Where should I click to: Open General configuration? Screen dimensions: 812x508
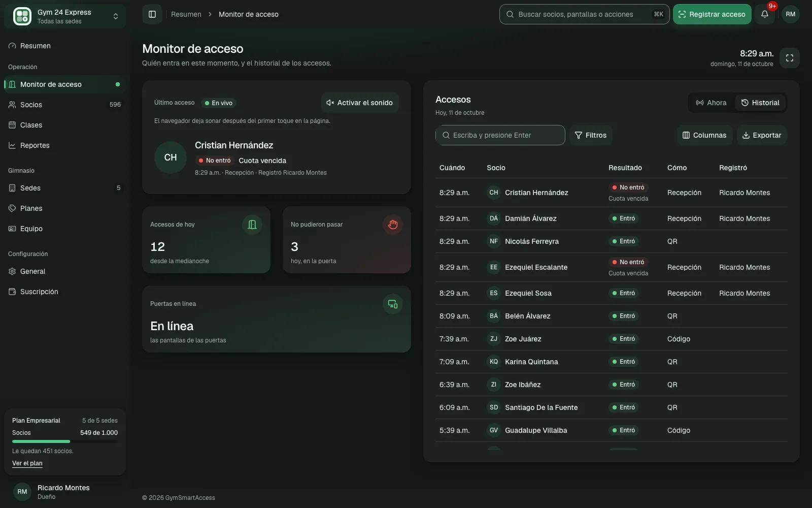coord(65,271)
